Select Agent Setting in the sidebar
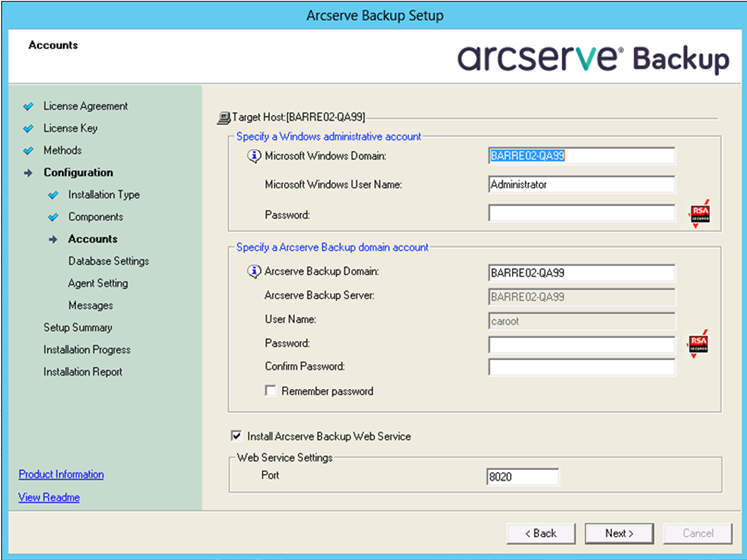 (98, 283)
